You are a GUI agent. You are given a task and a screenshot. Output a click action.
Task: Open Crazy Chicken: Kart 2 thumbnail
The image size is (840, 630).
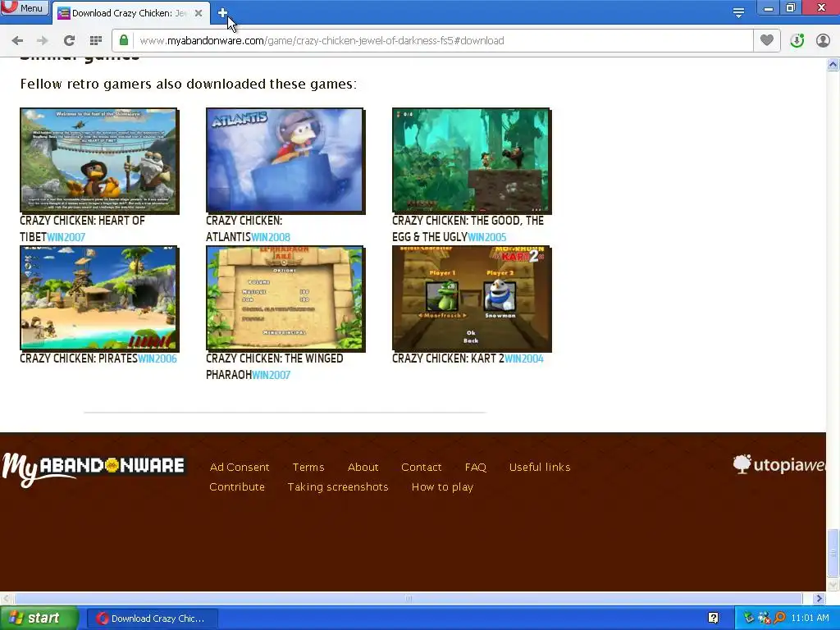coord(472,299)
